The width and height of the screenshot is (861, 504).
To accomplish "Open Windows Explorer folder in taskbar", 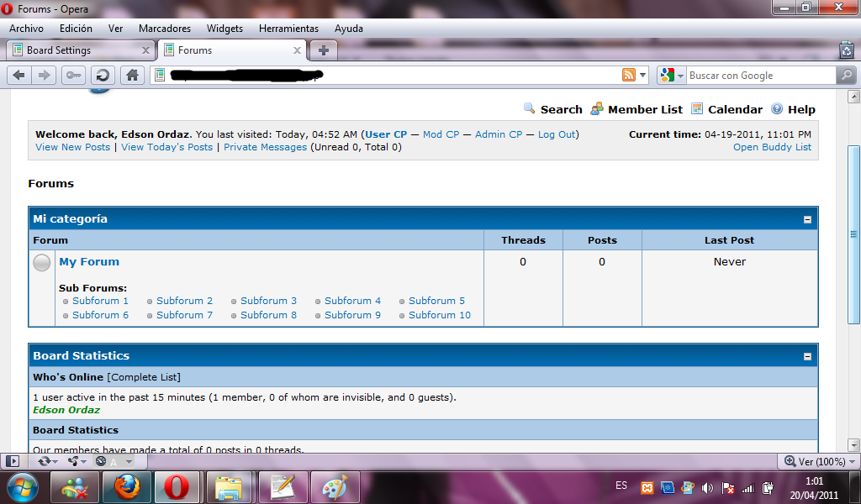I will click(229, 487).
